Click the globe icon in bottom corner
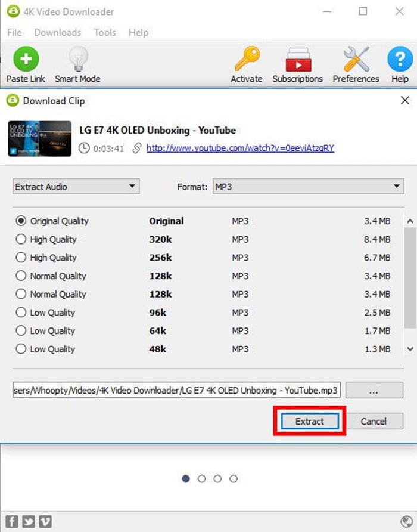This screenshot has height=532, width=417. [x=406, y=521]
